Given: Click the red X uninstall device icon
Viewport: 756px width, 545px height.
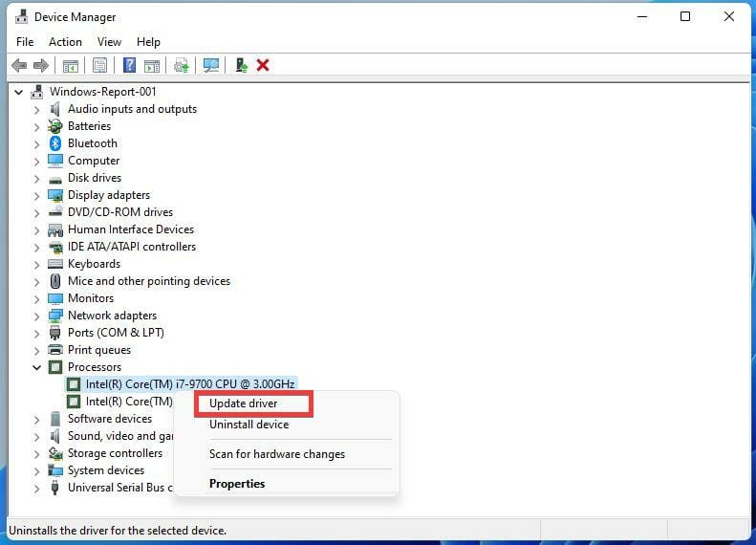Looking at the screenshot, I should point(263,65).
